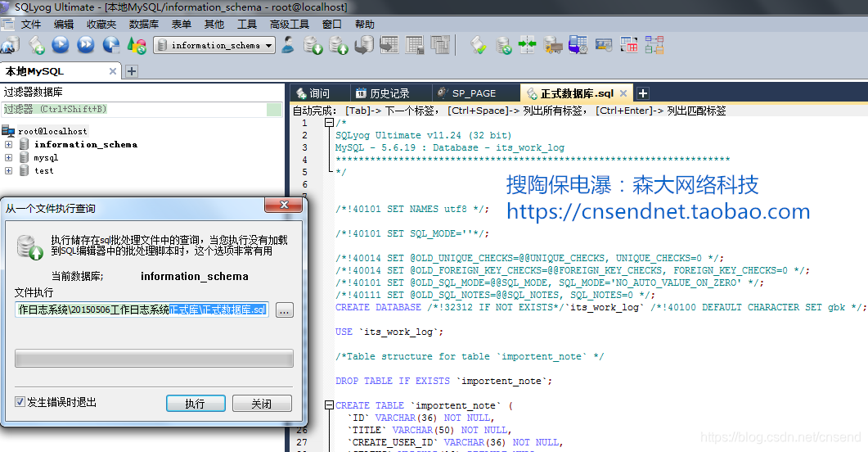Open a new query editor icon
868x452 pixels.
(37, 45)
